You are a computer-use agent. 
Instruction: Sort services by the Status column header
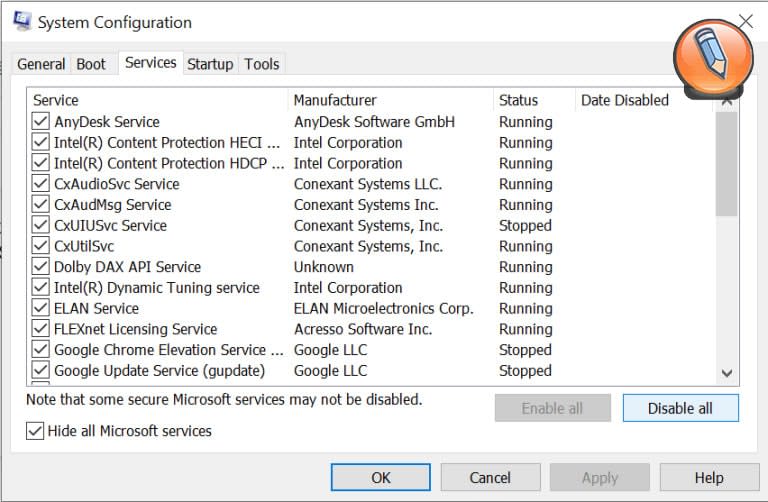tap(518, 100)
